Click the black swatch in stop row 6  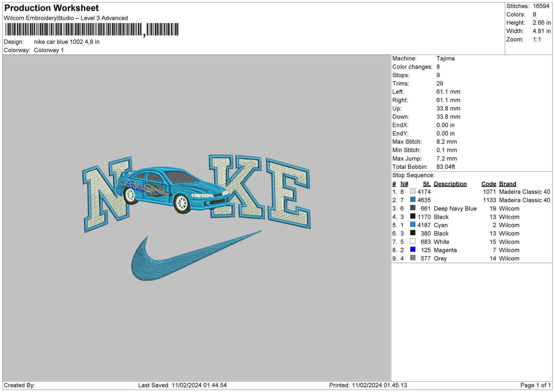tap(413, 233)
